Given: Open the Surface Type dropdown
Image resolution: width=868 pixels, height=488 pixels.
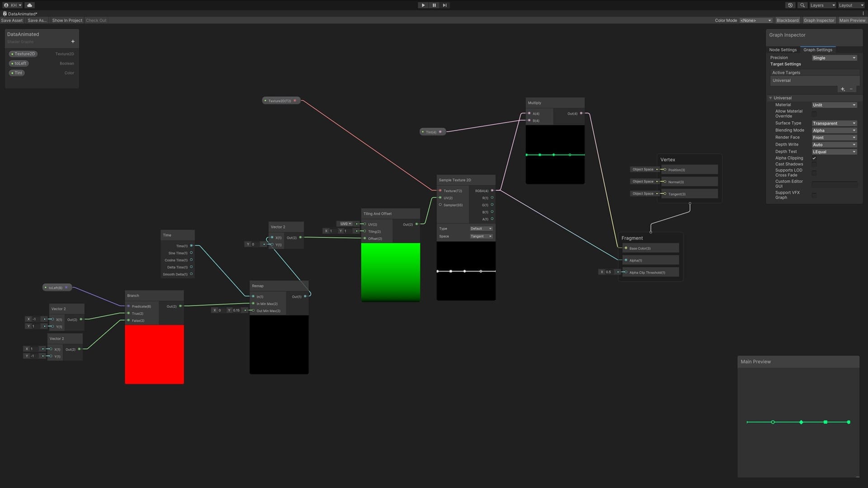Looking at the screenshot, I should coord(834,123).
